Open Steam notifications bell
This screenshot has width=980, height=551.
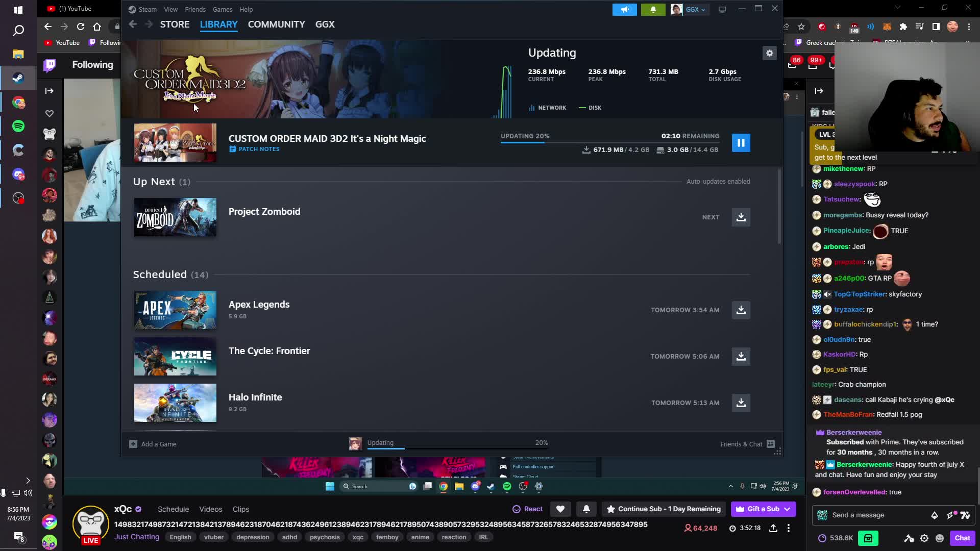pyautogui.click(x=653, y=9)
